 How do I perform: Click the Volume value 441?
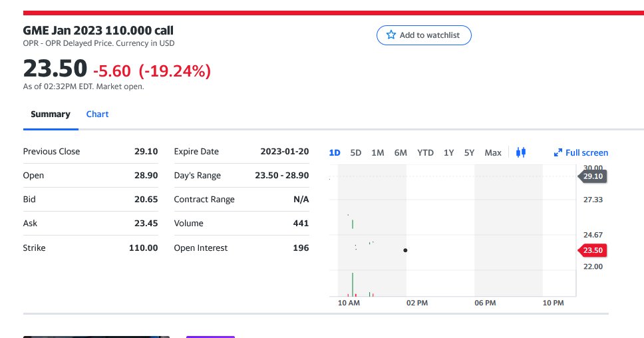point(301,223)
